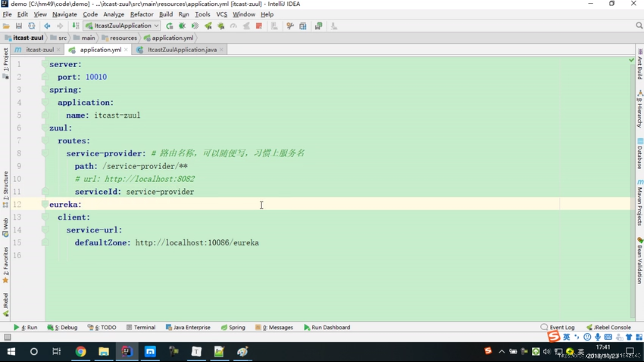This screenshot has height=362, width=644.
Task: Open Chrome from the Windows taskbar
Action: 80,351
